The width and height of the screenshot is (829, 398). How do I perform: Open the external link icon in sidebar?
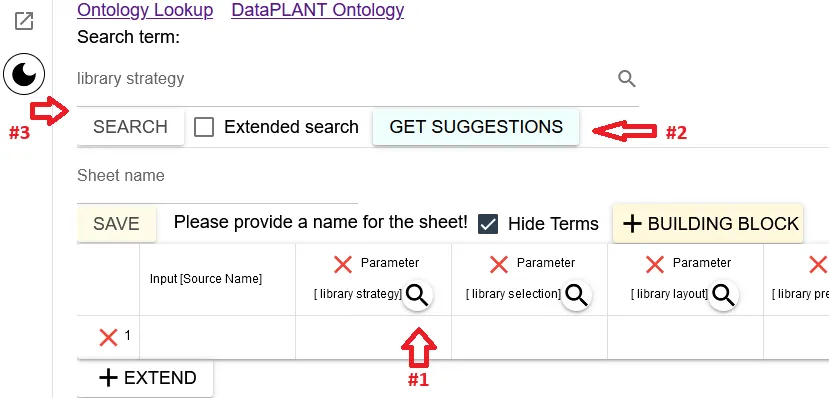point(24,22)
